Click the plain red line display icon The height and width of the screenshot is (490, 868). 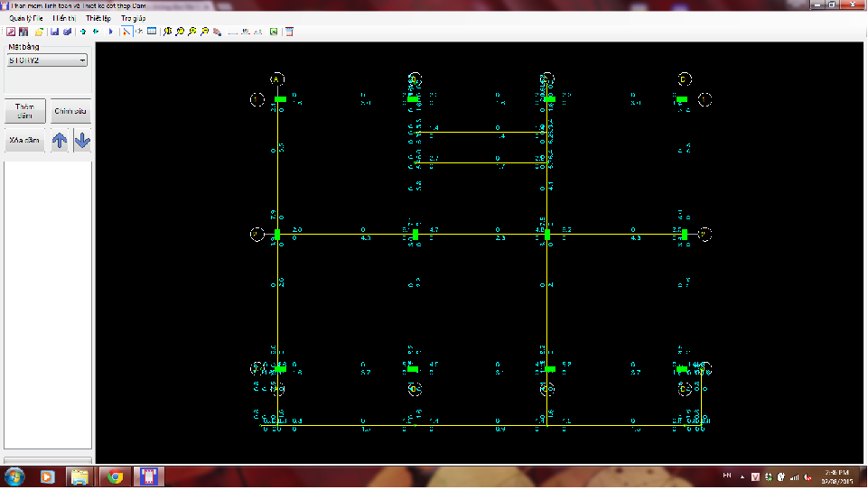tap(232, 32)
